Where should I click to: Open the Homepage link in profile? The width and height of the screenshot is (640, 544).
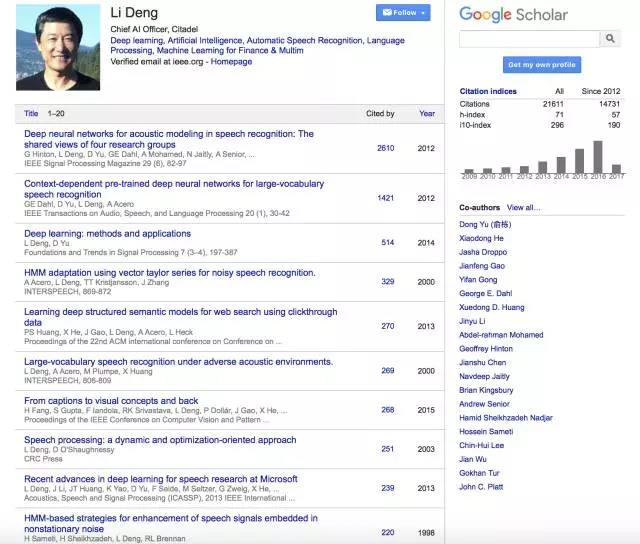coord(231,62)
